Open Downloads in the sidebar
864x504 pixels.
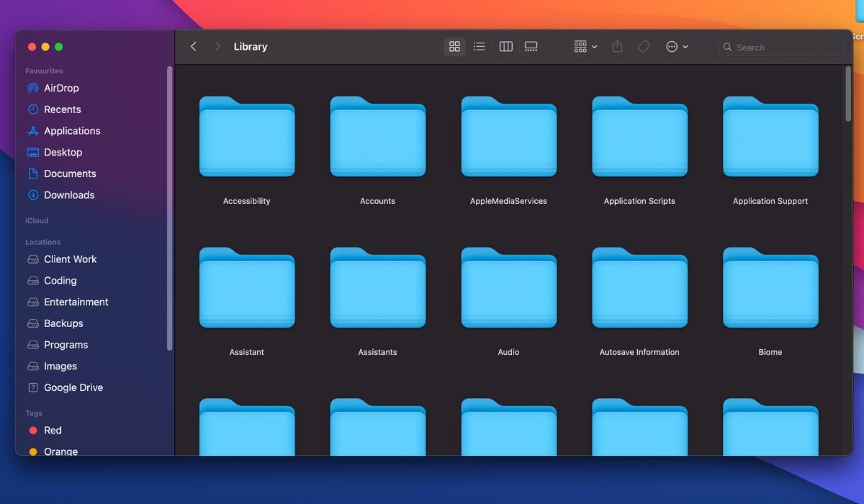pos(69,195)
